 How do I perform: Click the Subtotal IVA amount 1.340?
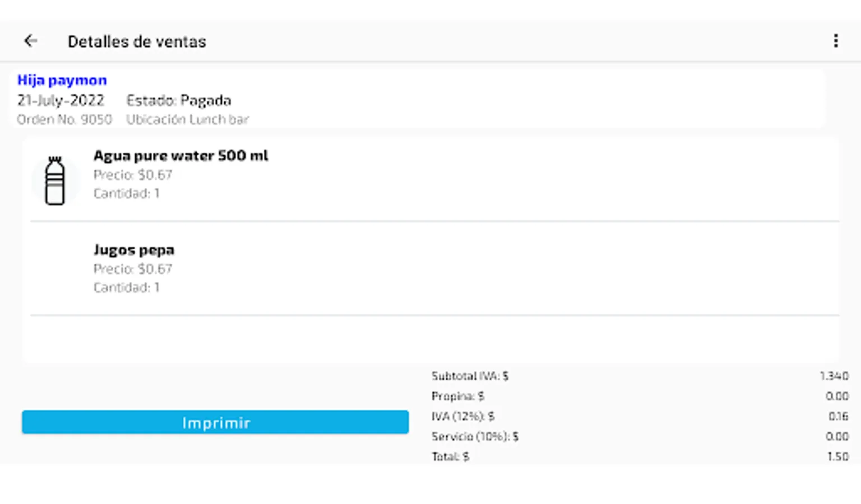coord(834,376)
